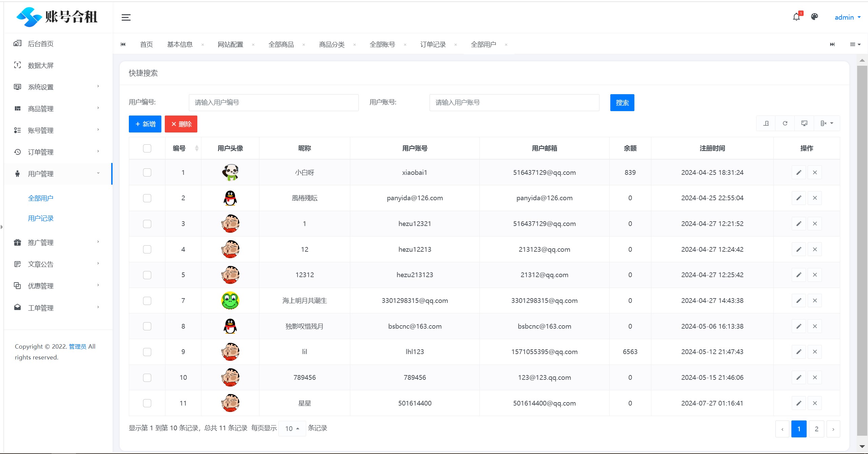Image resolution: width=868 pixels, height=454 pixels.
Task: Click the red 删除 button
Action: [x=181, y=124]
